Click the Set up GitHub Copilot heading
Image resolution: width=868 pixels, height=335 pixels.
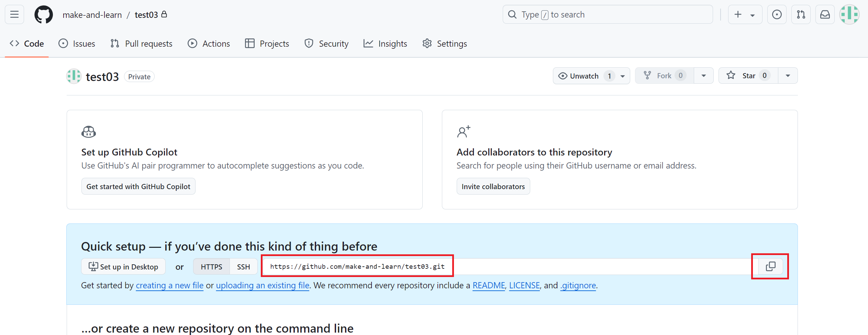pos(129,152)
